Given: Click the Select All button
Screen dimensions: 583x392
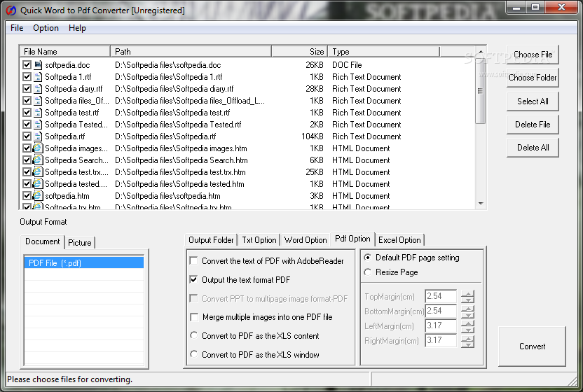Looking at the screenshot, I should (533, 101).
